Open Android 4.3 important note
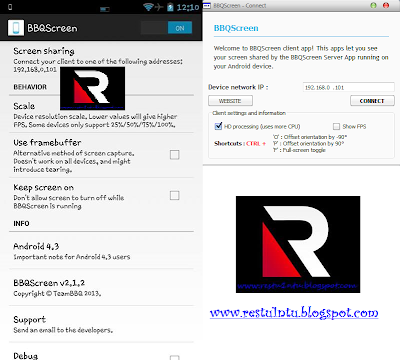The image size is (400, 360). pos(101,251)
